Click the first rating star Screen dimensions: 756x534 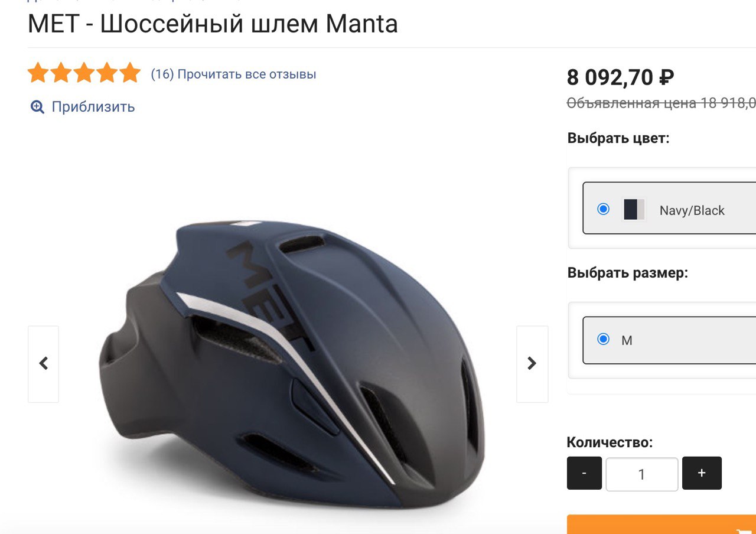38,74
